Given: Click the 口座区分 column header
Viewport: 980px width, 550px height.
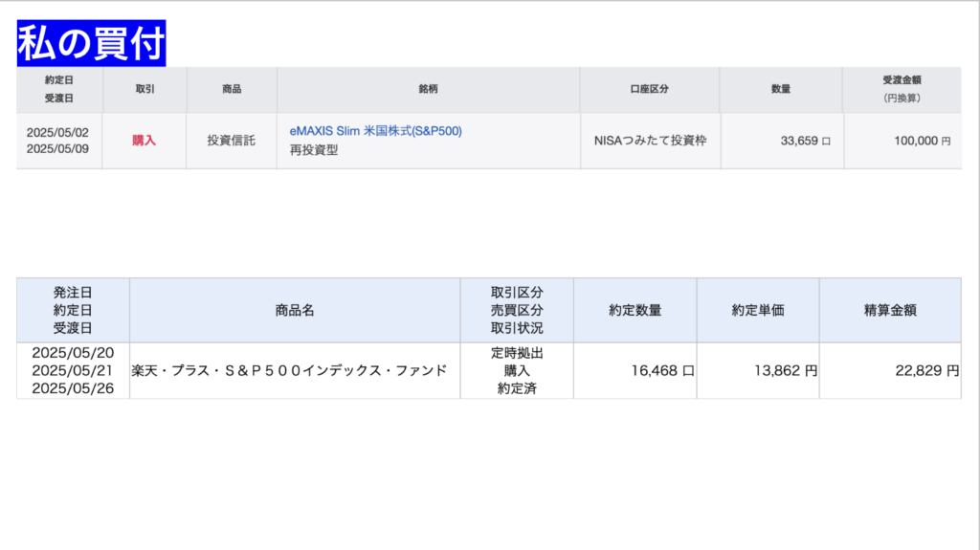Looking at the screenshot, I should point(650,89).
